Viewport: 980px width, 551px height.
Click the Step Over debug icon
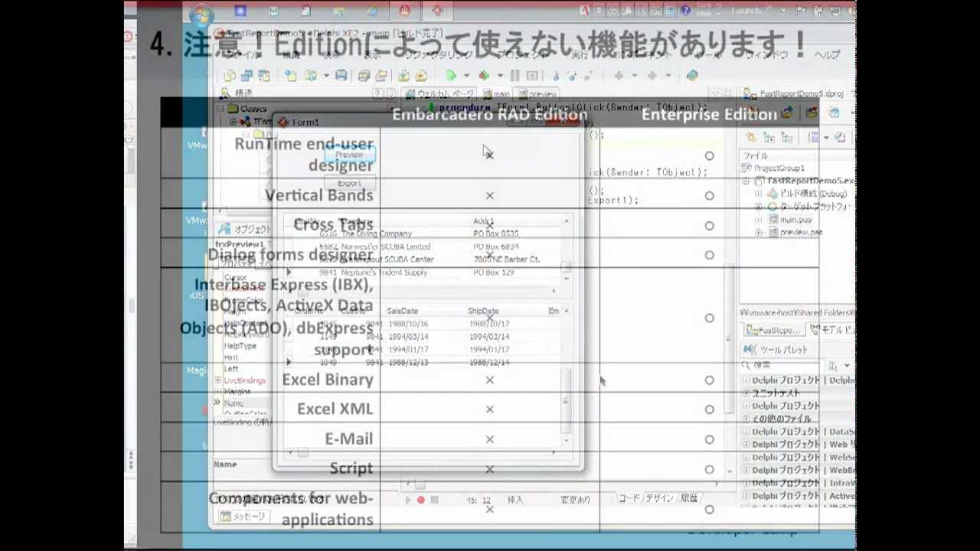point(572,76)
